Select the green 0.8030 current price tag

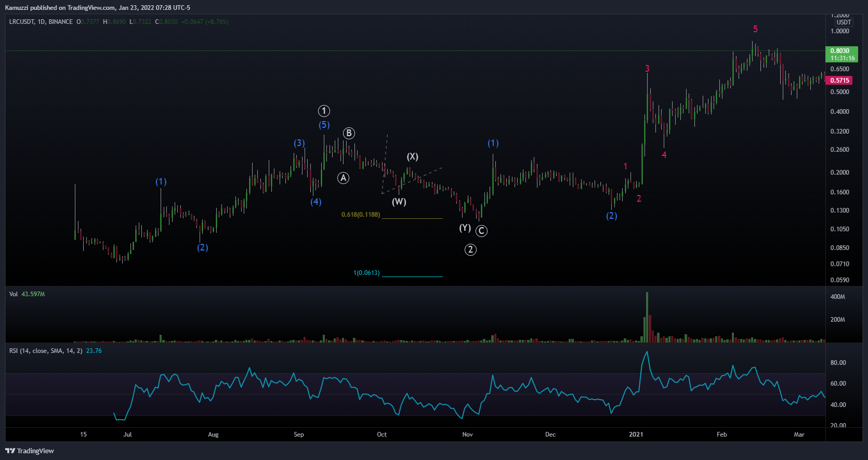(842, 54)
